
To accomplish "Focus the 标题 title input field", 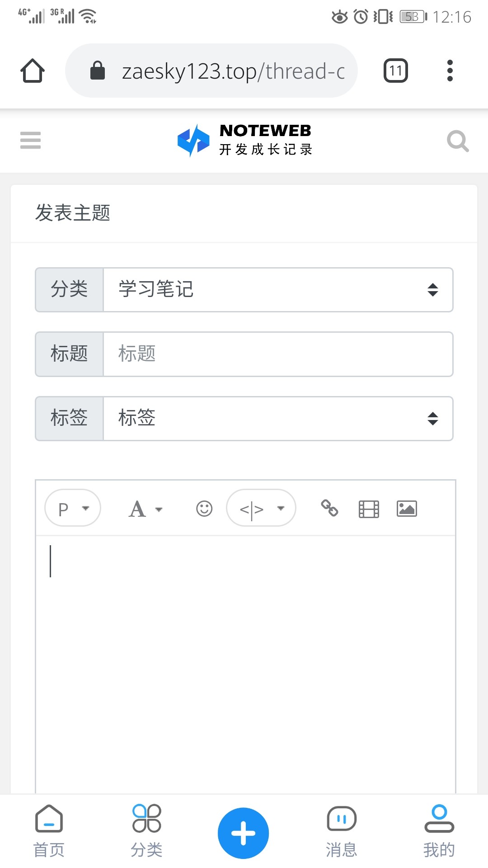I will [x=278, y=354].
